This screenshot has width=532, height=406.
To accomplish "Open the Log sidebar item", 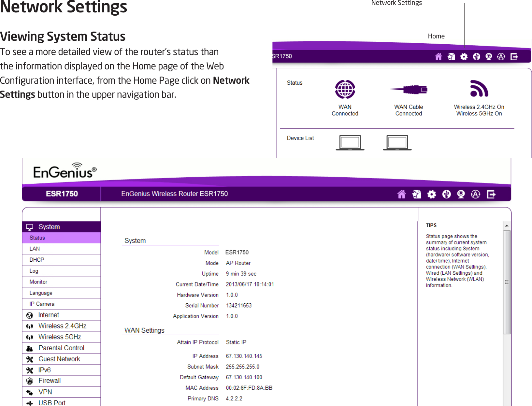I will pos(61,271).
